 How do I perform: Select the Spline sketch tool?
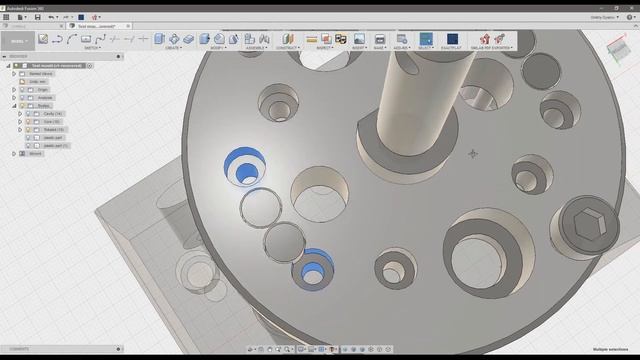pyautogui.click(x=100, y=39)
